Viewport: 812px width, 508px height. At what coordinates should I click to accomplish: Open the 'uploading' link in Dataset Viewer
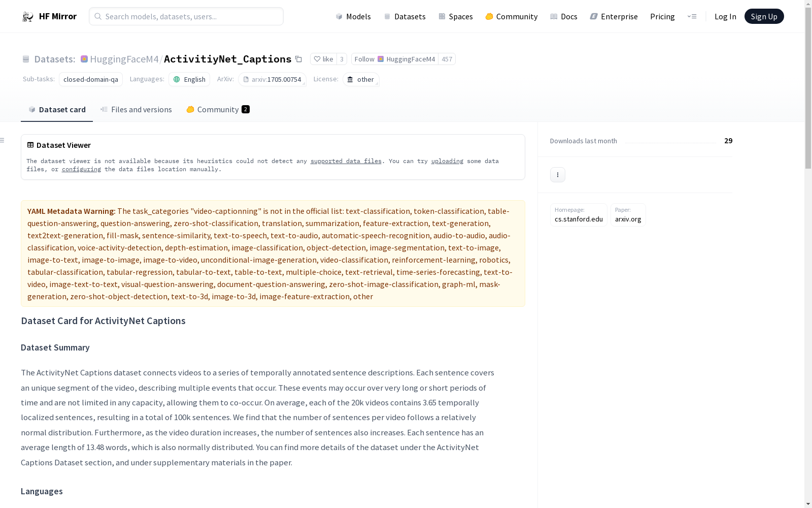click(x=447, y=161)
